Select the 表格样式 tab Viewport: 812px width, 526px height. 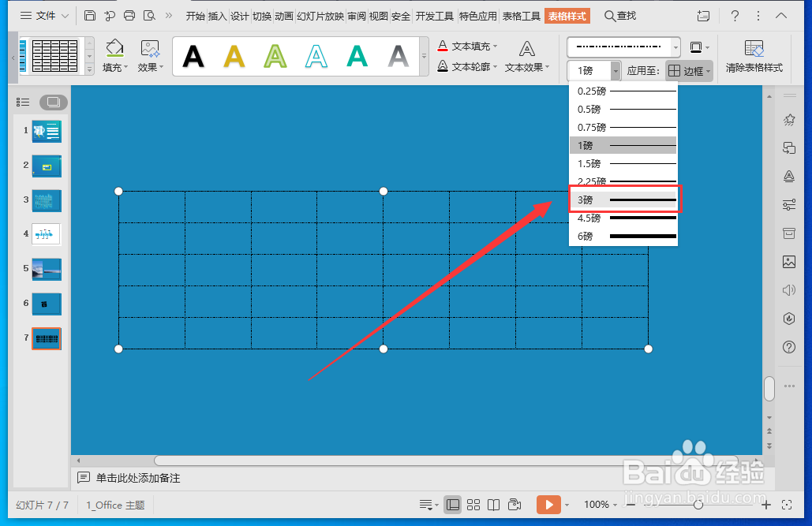click(567, 16)
